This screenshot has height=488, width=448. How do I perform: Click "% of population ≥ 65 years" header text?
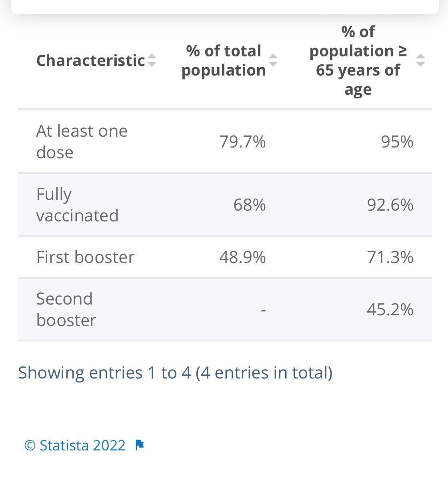358,60
